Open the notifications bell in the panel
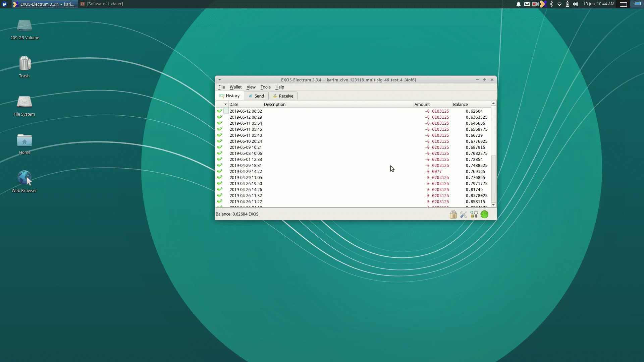The image size is (644, 362). (518, 4)
